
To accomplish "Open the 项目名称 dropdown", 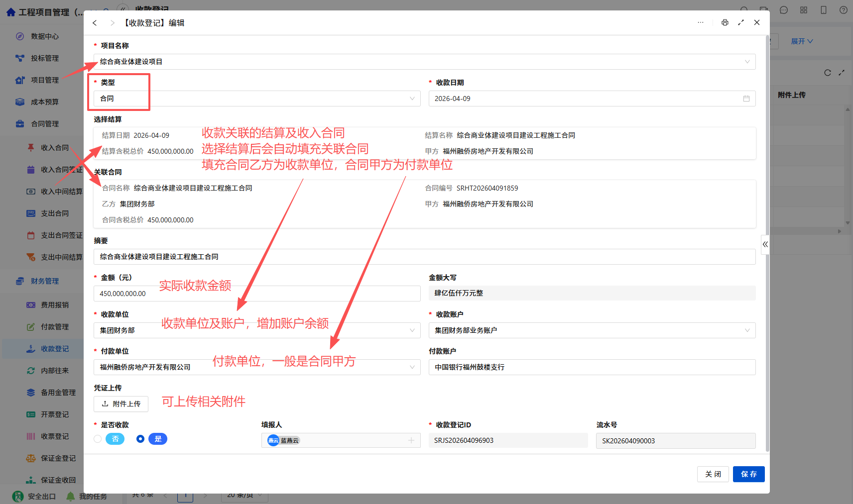I will (x=425, y=62).
